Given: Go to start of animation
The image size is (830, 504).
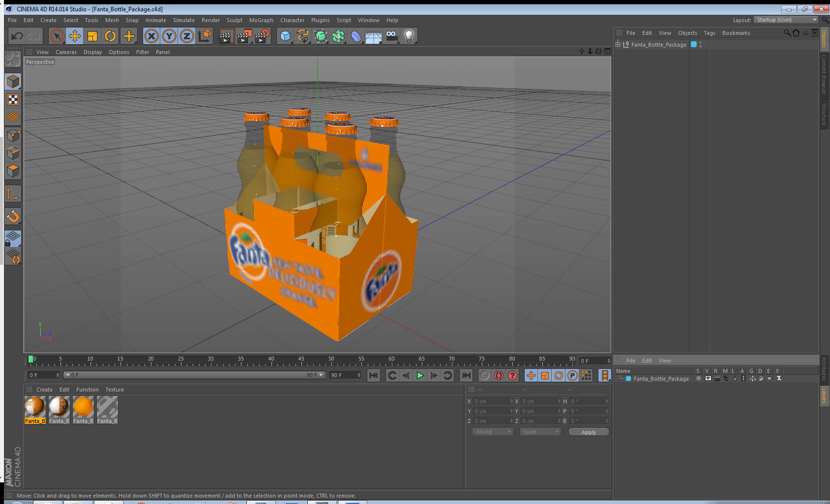Looking at the screenshot, I should pyautogui.click(x=374, y=375).
